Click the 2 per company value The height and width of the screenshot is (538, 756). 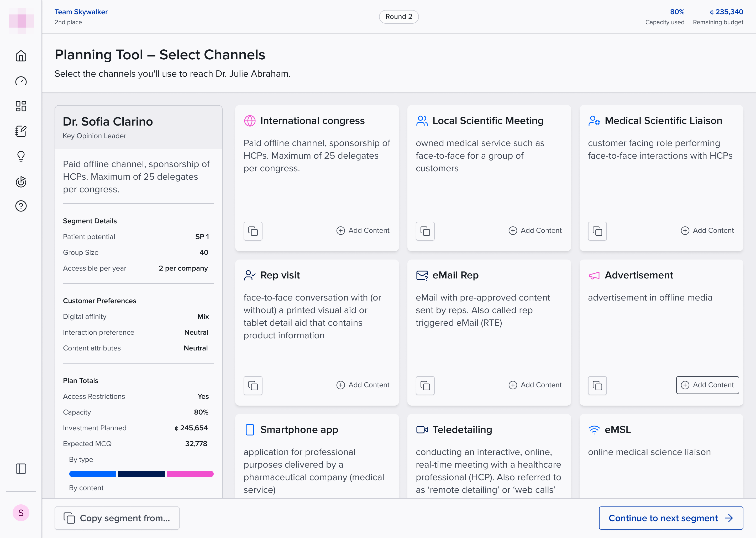pyautogui.click(x=183, y=268)
